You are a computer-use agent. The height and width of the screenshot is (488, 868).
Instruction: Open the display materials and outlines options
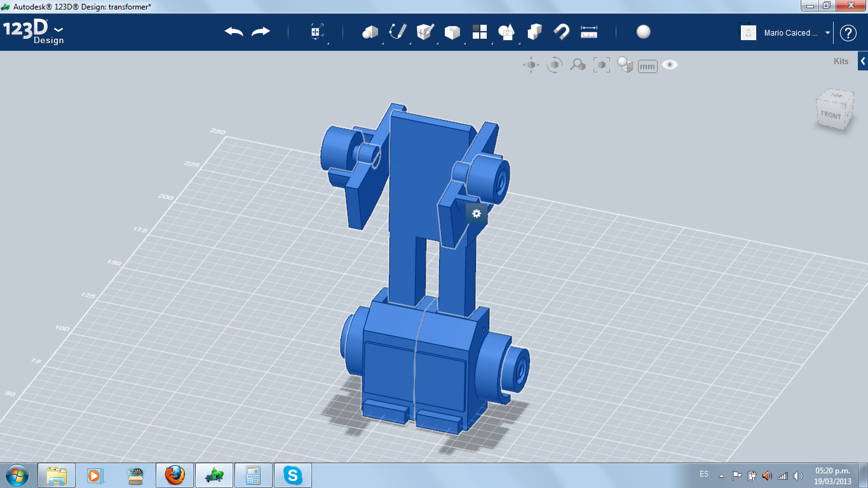pyautogui.click(x=625, y=65)
